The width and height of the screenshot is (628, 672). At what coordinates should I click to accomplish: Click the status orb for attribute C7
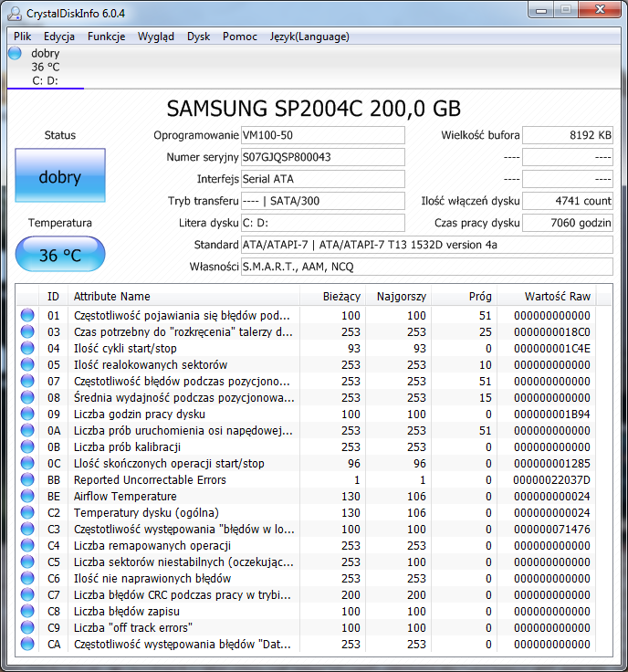click(x=27, y=594)
